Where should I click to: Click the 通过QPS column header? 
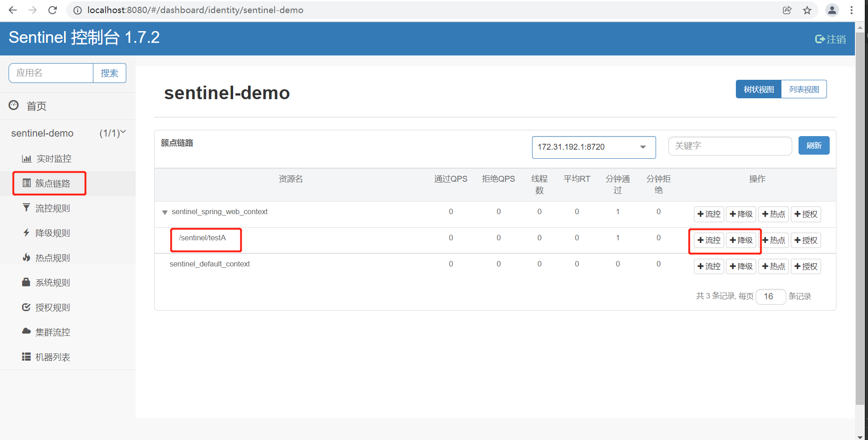[x=451, y=179]
